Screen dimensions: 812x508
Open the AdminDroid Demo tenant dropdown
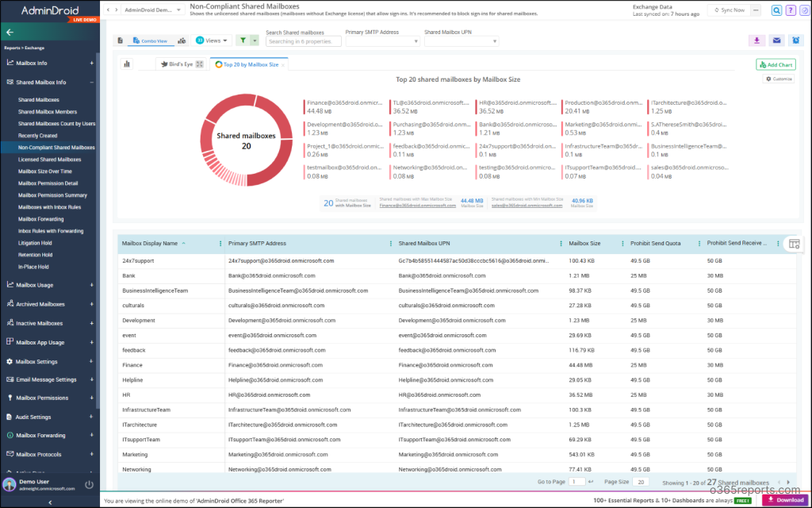pos(153,10)
